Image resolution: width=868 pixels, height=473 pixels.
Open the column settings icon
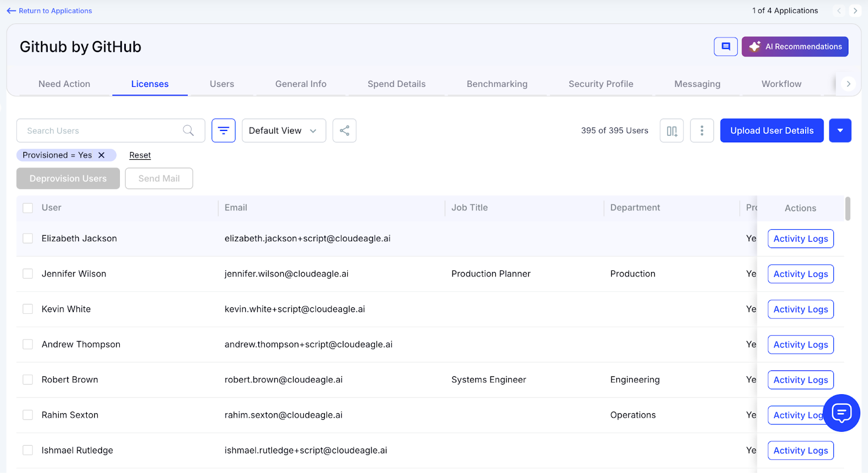tap(672, 130)
